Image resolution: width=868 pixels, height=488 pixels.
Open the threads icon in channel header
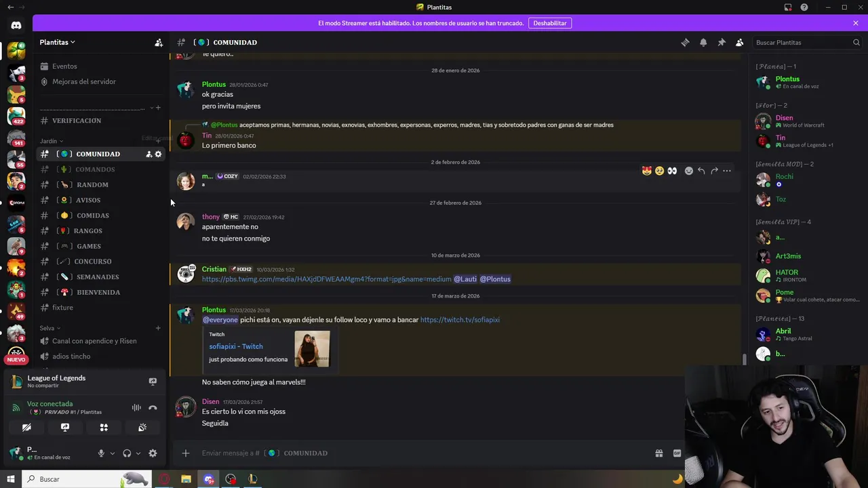[685, 42]
